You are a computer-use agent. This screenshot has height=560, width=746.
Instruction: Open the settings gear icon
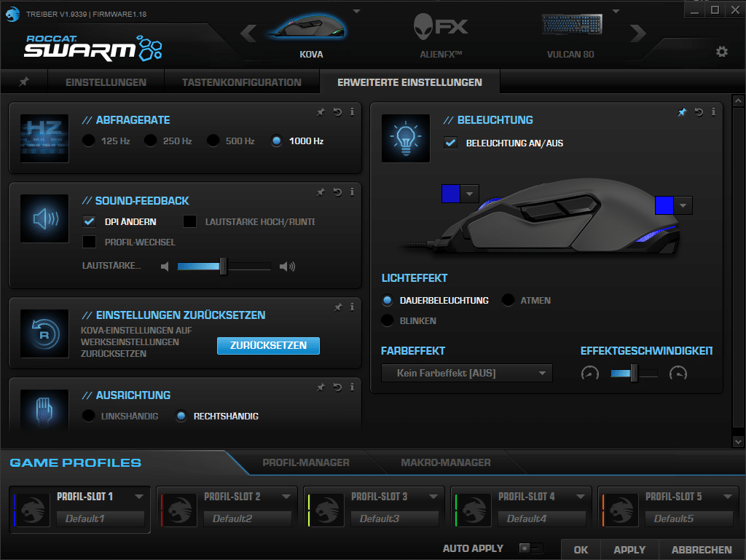(721, 51)
